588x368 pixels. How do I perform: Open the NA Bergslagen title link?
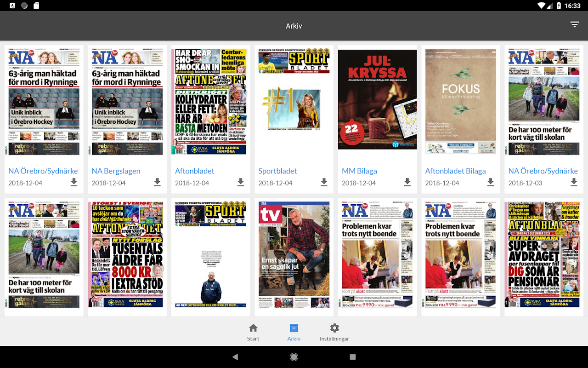(x=116, y=171)
